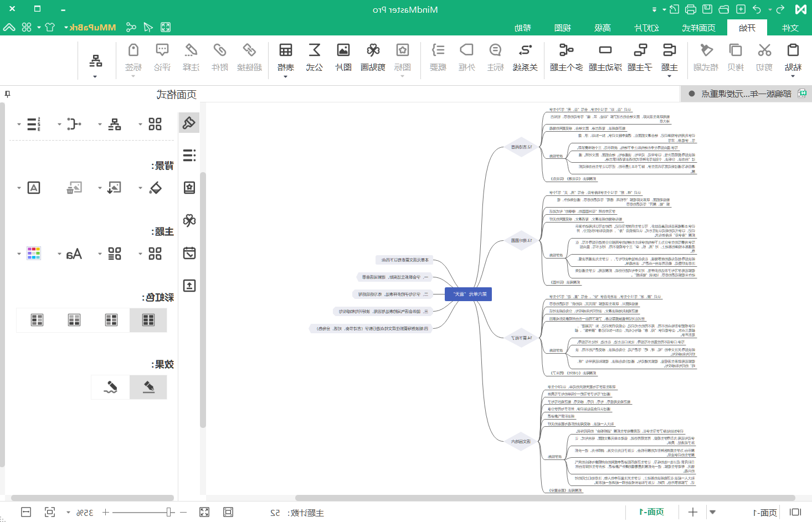Open the clipart side panel tab

pos(189,220)
